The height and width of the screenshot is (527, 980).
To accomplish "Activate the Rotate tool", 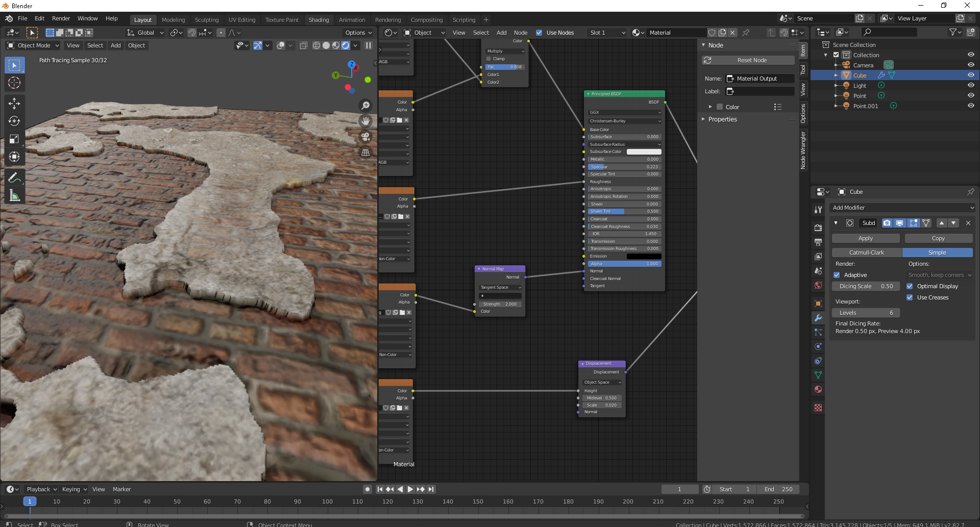I will 14,121.
